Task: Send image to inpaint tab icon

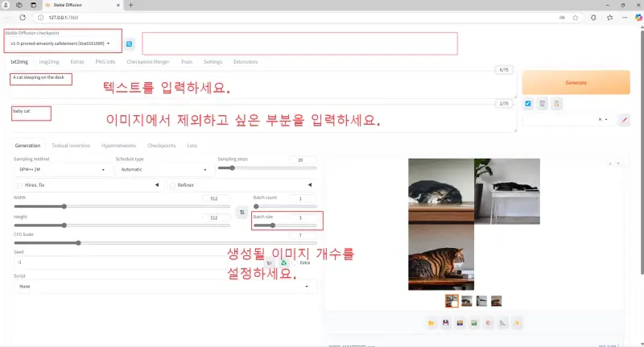Action: 489,323
